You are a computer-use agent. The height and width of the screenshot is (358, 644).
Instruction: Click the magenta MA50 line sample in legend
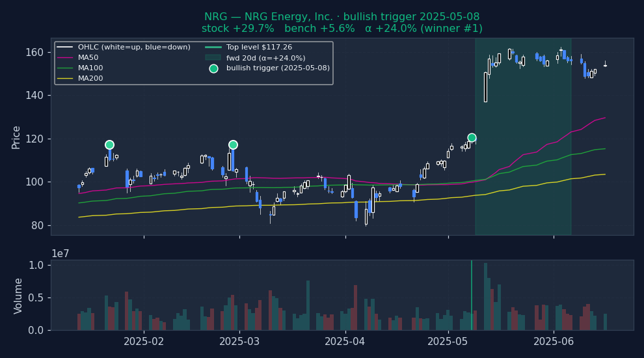[x=65, y=58]
